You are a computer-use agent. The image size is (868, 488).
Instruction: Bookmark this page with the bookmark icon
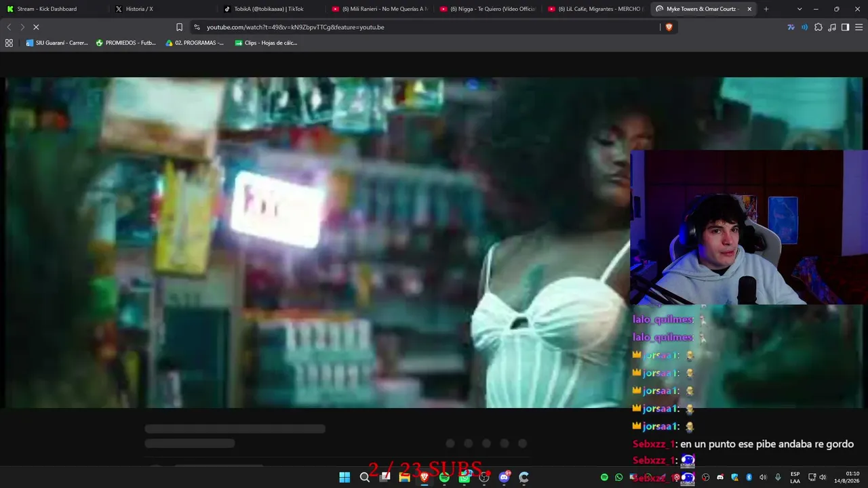tap(179, 27)
